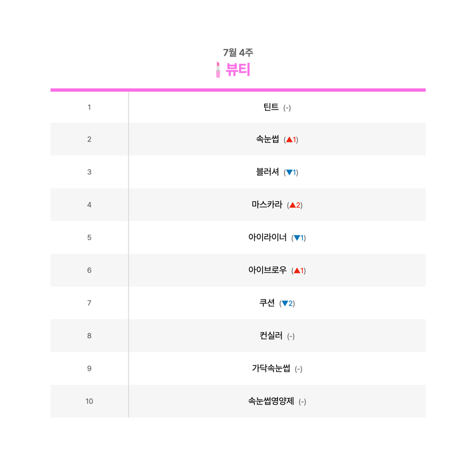Open the 속눈썹영양제 keyword
The height and width of the screenshot is (476, 476).
click(x=271, y=401)
